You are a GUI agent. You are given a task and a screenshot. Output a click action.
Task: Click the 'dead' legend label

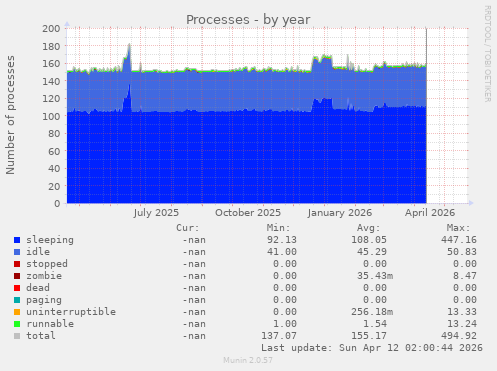(38, 288)
